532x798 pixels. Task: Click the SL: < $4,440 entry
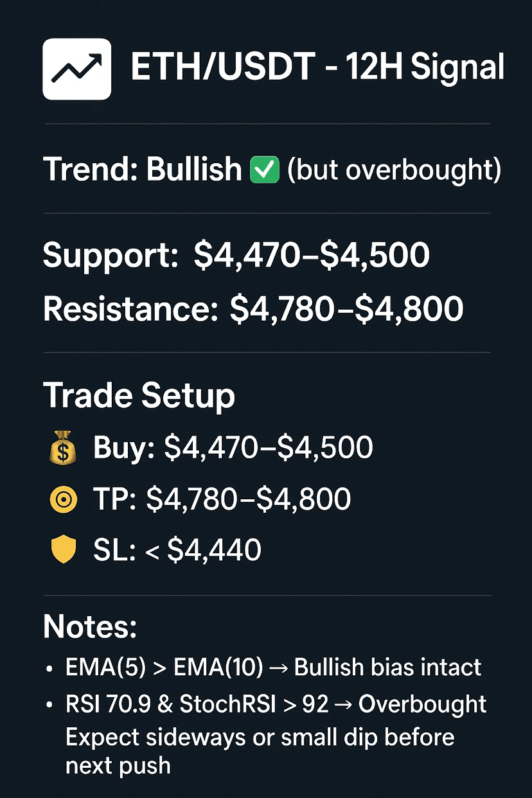(177, 551)
